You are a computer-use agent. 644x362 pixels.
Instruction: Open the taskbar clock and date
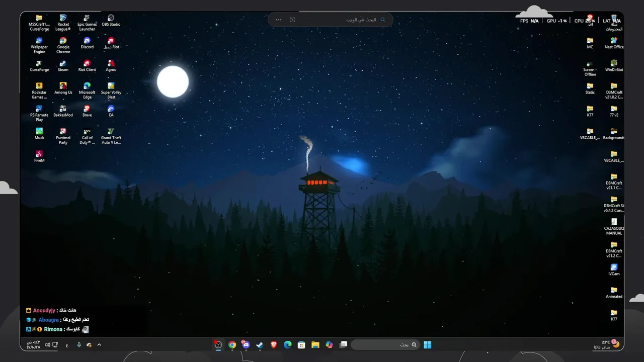pos(33,345)
